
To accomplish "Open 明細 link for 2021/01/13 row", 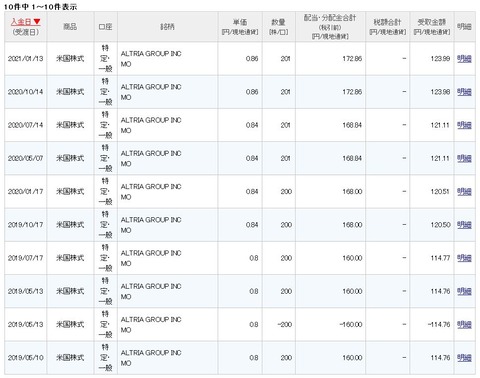I will 464,59.
